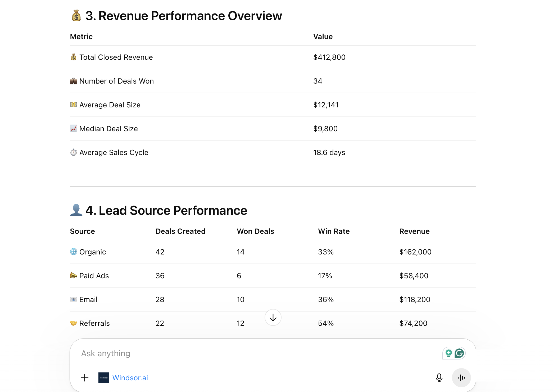Click the $9,800 median deal size value
Viewport: 553px width, 392px height.
(x=325, y=129)
